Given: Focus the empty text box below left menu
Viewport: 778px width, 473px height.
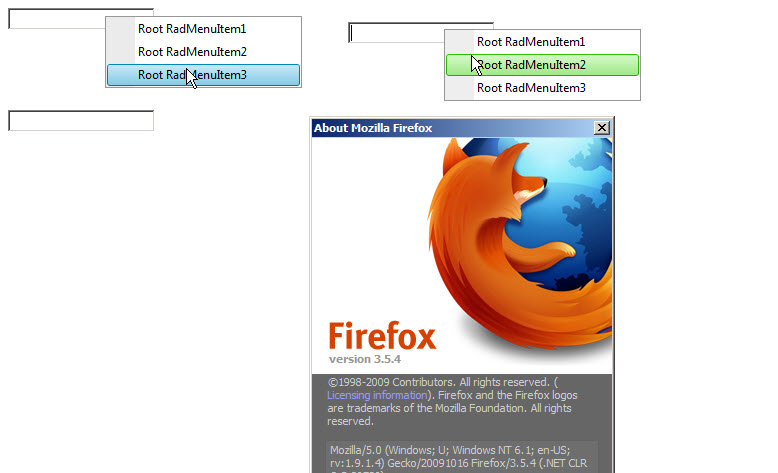Looking at the screenshot, I should [x=81, y=121].
